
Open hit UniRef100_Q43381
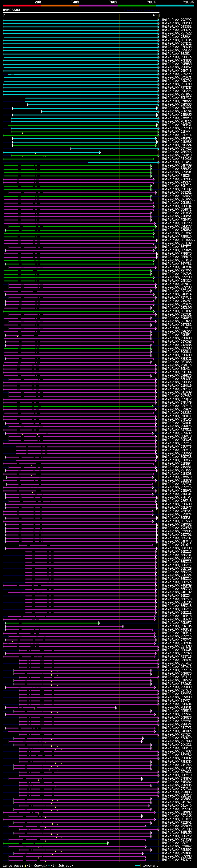tap(176, 26)
